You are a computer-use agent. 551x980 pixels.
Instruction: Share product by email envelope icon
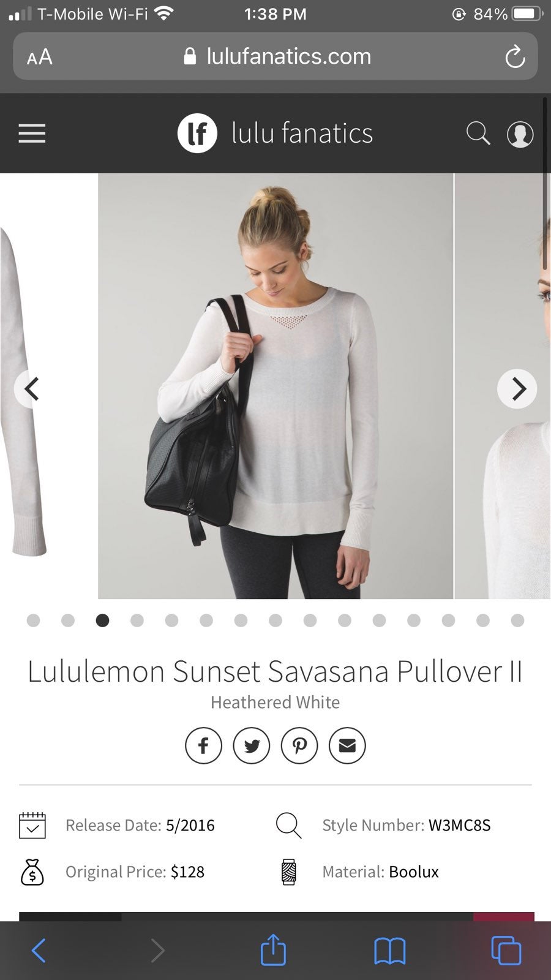pyautogui.click(x=347, y=745)
